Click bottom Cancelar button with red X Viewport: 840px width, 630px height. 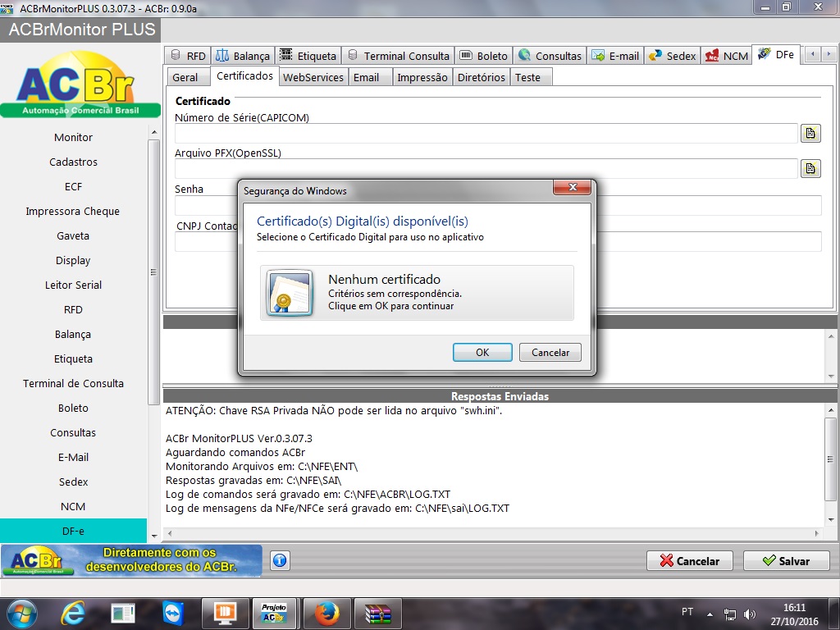point(689,560)
